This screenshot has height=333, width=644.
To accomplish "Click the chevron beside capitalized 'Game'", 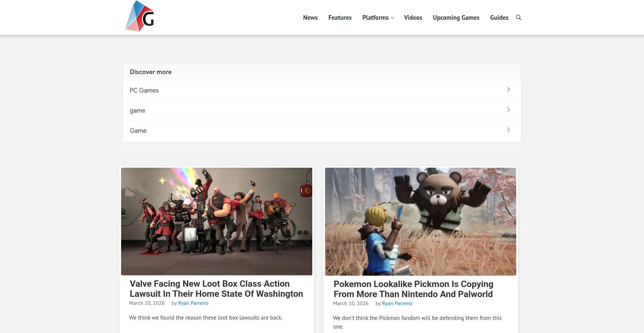I will coord(508,130).
